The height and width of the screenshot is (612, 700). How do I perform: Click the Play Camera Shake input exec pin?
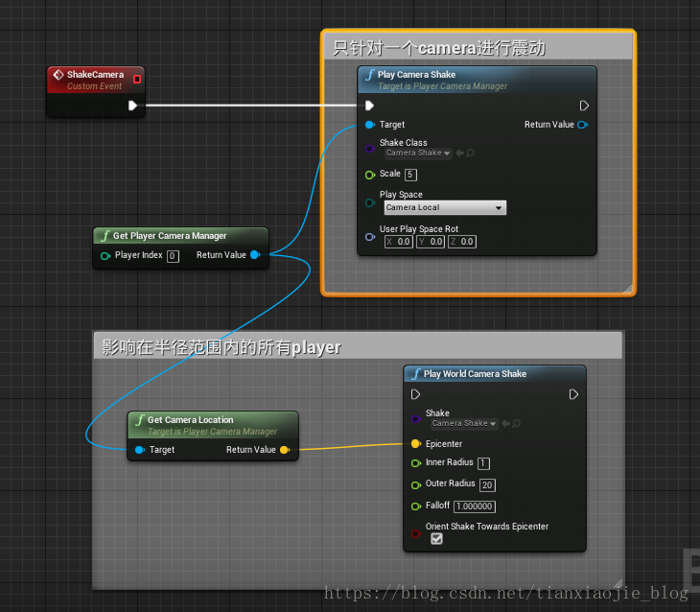[369, 106]
